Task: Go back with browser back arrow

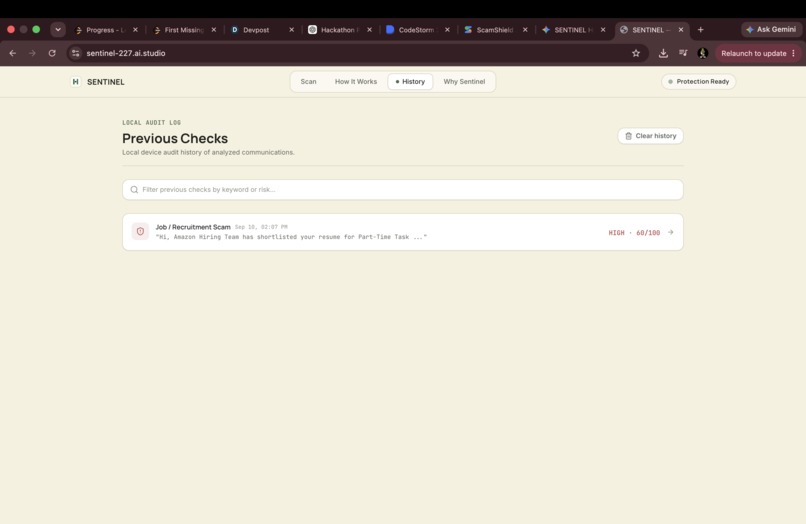Action: click(x=13, y=53)
